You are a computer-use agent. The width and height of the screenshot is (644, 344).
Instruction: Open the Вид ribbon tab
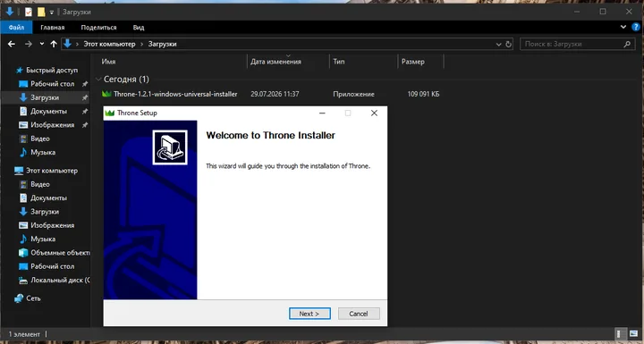pyautogui.click(x=139, y=28)
